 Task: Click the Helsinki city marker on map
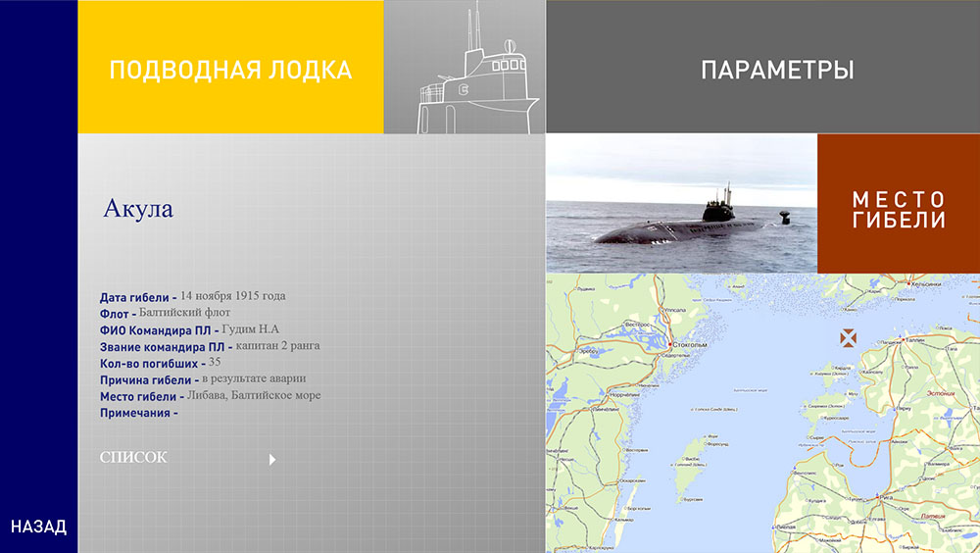[x=907, y=285]
